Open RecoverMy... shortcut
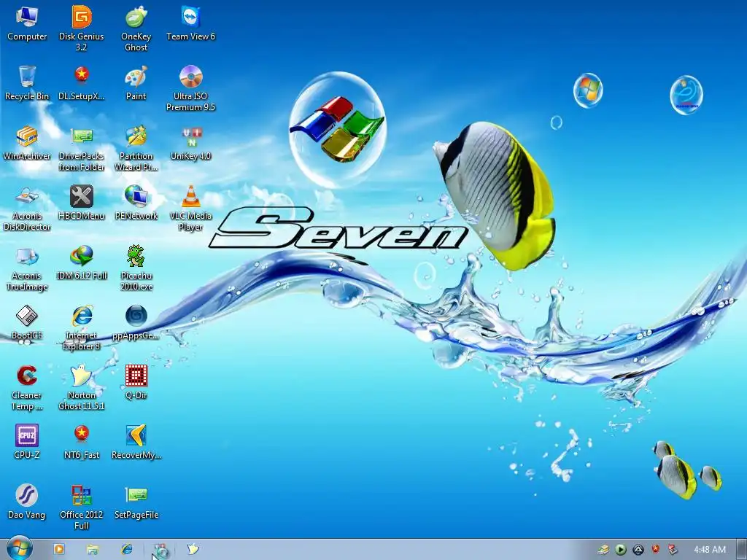Image resolution: width=747 pixels, height=560 pixels. (x=136, y=443)
